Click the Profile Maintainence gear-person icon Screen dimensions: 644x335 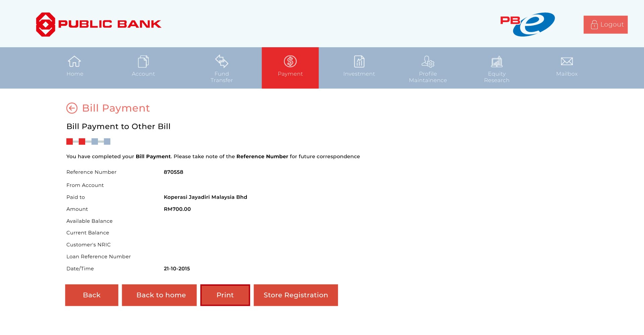click(x=428, y=61)
